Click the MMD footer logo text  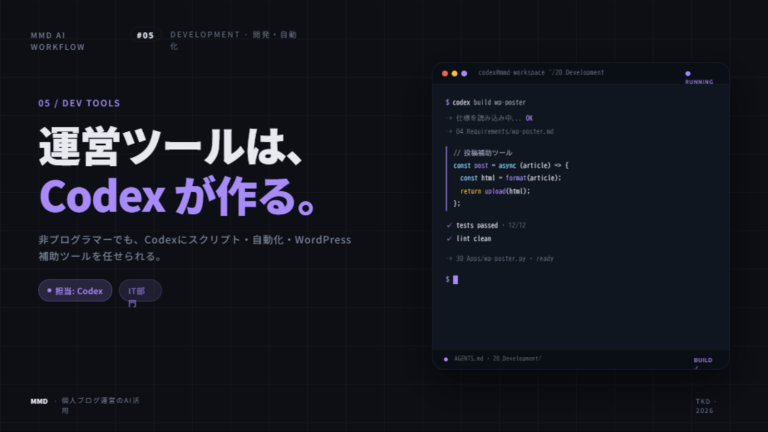[39, 401]
